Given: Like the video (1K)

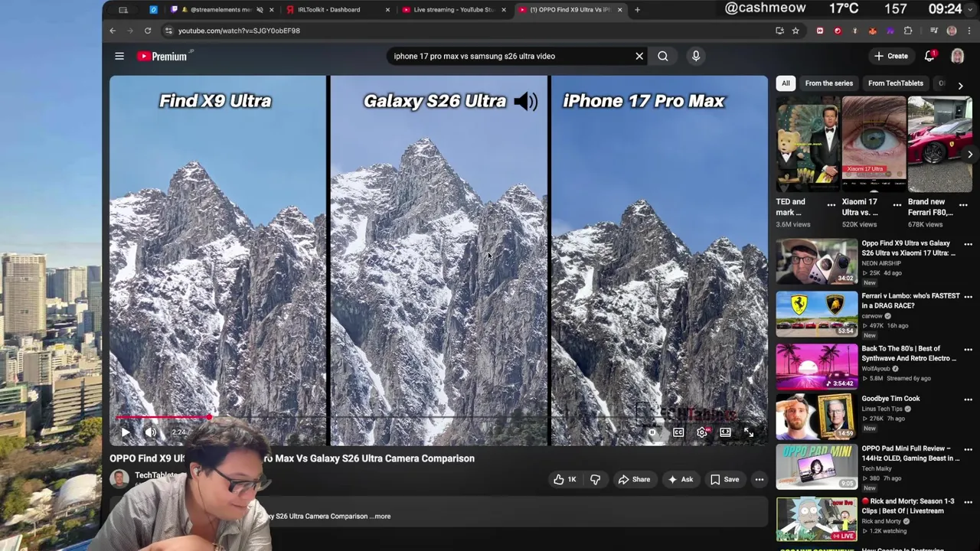Looking at the screenshot, I should [565, 480].
